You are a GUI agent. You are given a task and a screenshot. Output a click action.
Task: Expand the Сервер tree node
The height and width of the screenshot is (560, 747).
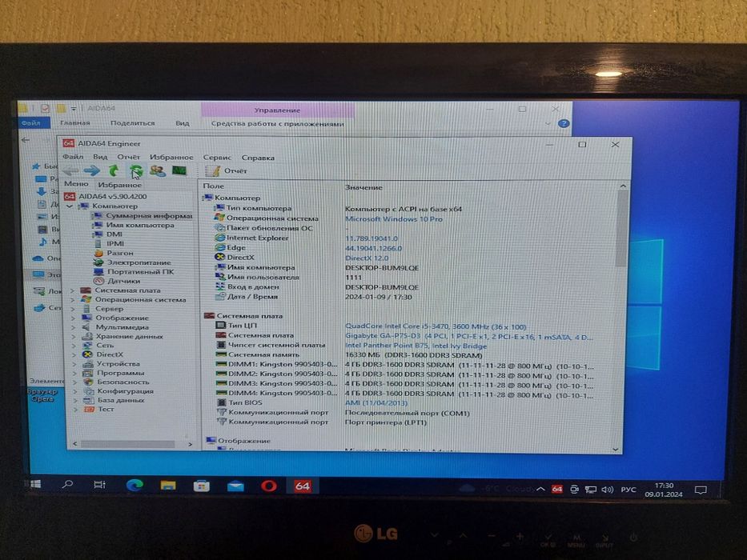tap(73, 309)
